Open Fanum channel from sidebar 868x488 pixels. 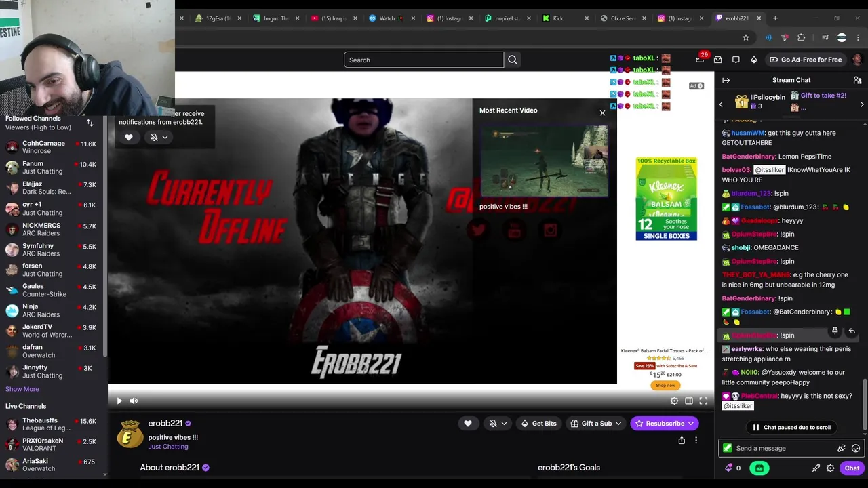pyautogui.click(x=52, y=167)
